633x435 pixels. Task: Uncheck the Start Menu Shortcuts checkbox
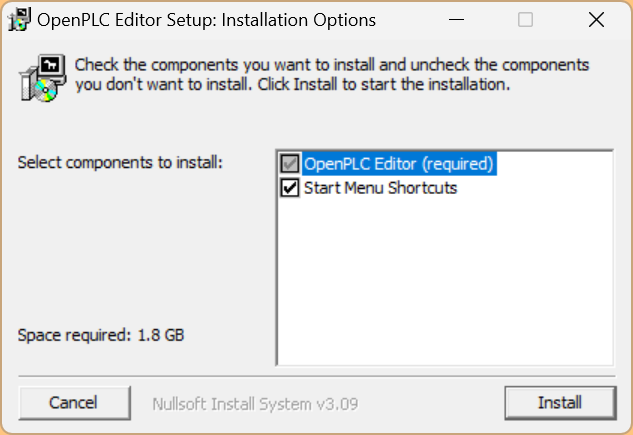click(x=290, y=187)
